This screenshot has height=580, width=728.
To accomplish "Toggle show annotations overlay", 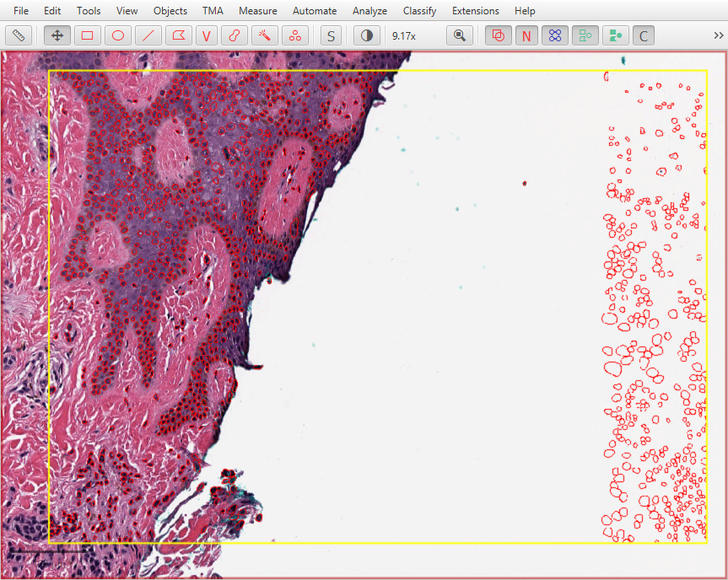I will click(x=499, y=35).
